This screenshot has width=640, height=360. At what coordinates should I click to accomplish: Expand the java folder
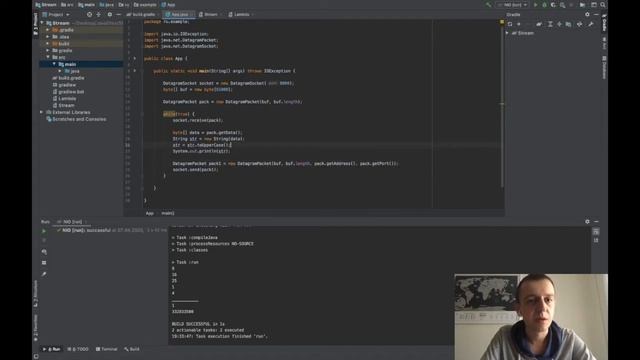(x=60, y=71)
